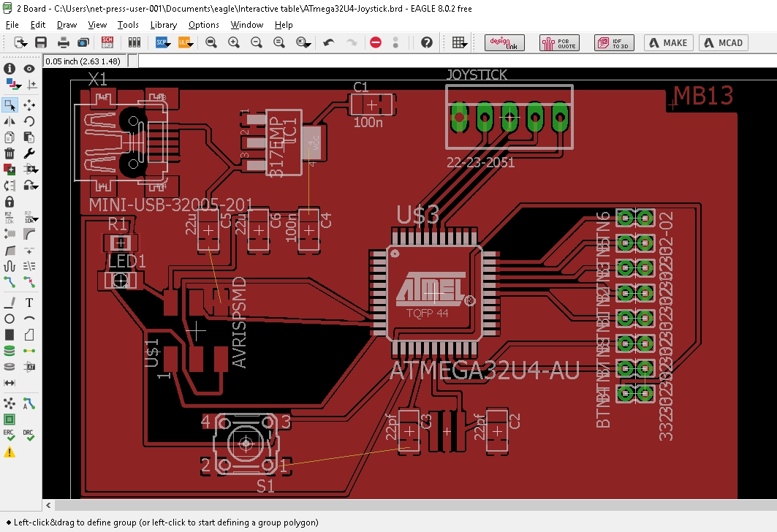Open the Tools menu
This screenshot has width=777, height=532.
(x=128, y=25)
